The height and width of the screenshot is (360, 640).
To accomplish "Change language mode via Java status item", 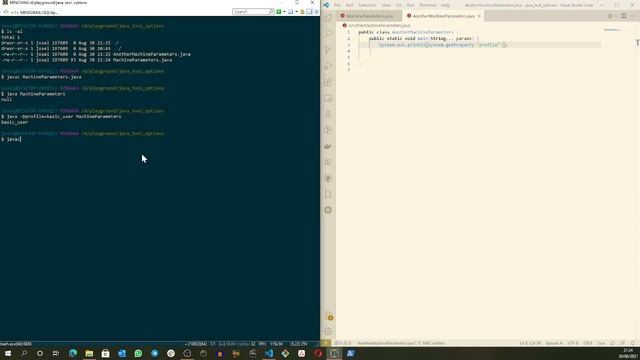I will click(x=601, y=343).
